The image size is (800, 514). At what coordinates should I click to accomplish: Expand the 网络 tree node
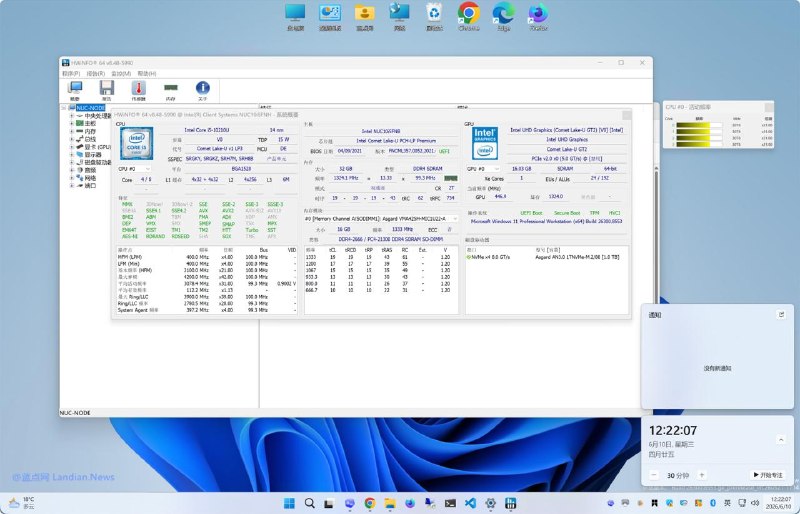[x=71, y=178]
